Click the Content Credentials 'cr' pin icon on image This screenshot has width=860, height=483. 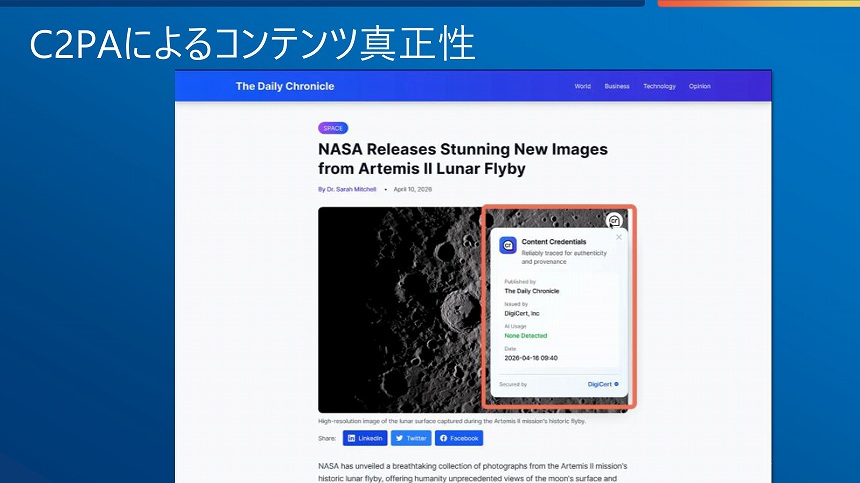coord(614,220)
